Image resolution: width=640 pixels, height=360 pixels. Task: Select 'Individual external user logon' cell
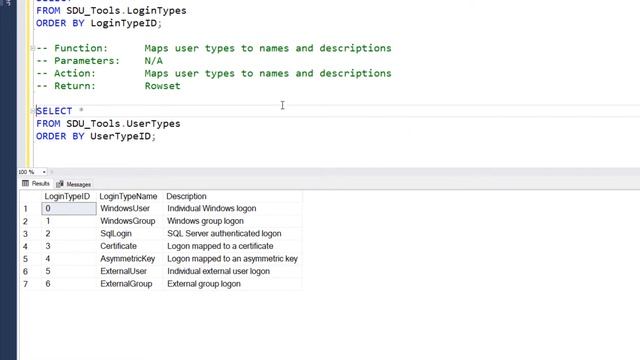coord(233,271)
